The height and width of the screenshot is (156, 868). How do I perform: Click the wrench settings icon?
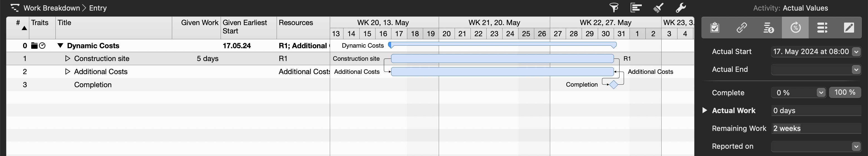(x=681, y=8)
